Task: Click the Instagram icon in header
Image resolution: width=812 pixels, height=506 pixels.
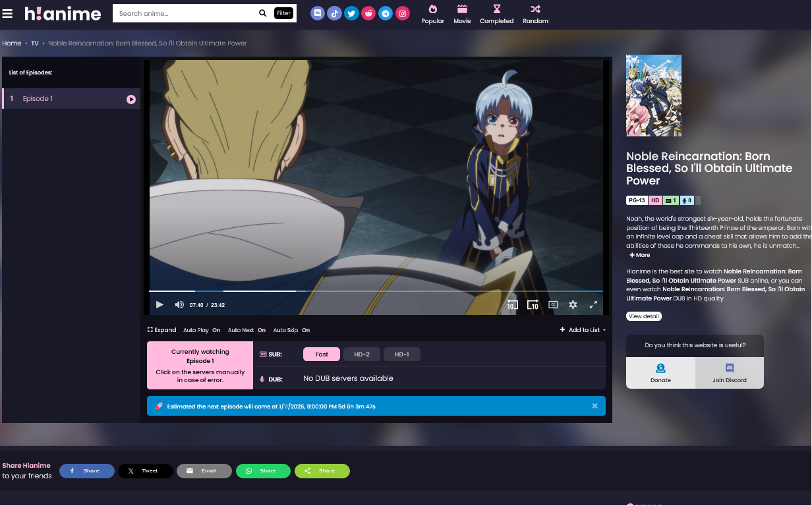Action: click(403, 13)
